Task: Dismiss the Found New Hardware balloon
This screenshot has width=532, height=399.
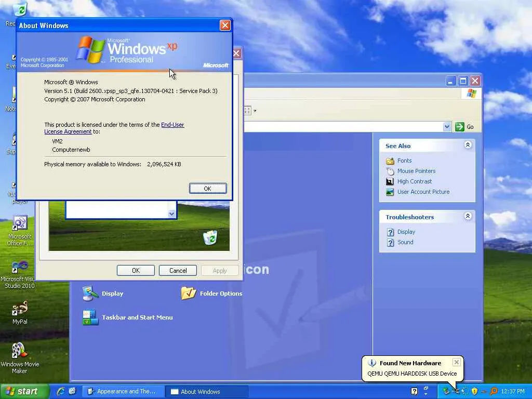Action: tap(457, 362)
